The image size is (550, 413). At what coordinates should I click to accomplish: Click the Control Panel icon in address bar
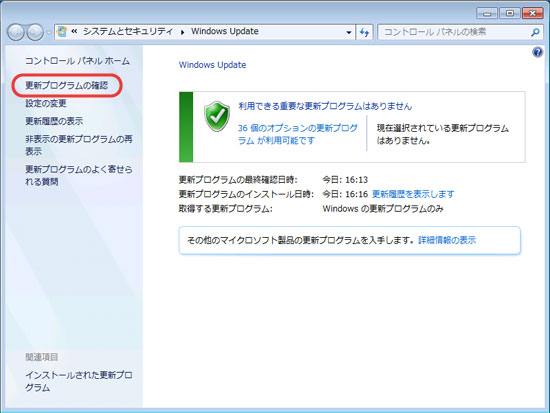tap(62, 32)
